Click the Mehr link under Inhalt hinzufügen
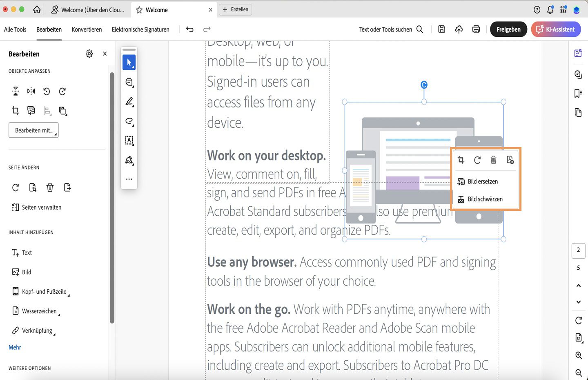The width and height of the screenshot is (588, 380). coord(15,347)
